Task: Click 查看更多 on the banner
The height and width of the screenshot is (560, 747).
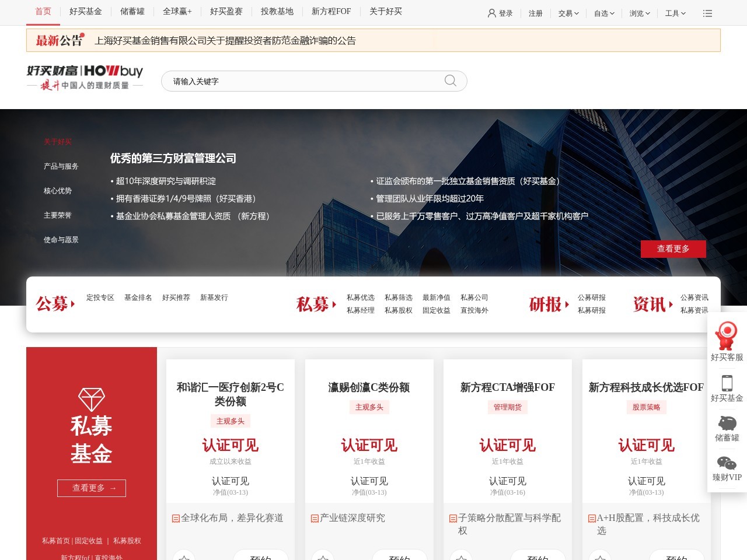Action: tap(673, 249)
